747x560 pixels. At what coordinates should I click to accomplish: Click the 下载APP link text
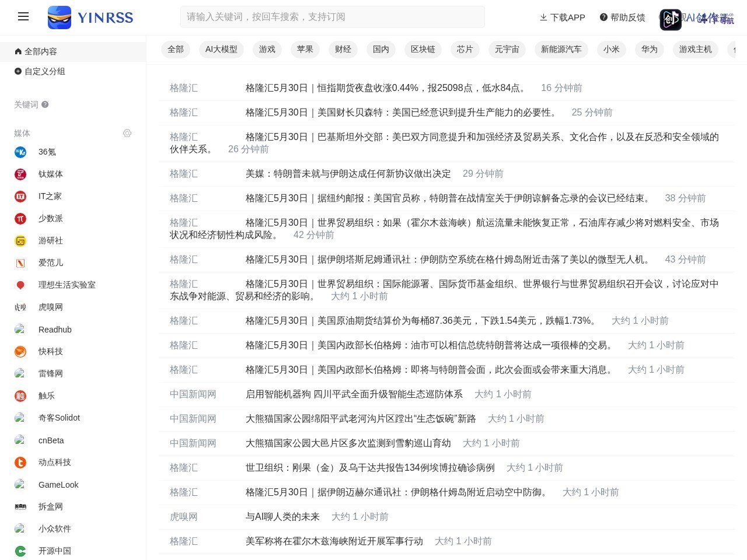click(568, 17)
